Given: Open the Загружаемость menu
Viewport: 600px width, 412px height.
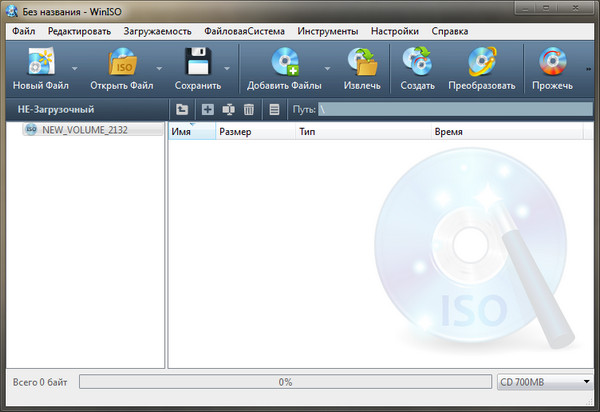Looking at the screenshot, I should 157,31.
